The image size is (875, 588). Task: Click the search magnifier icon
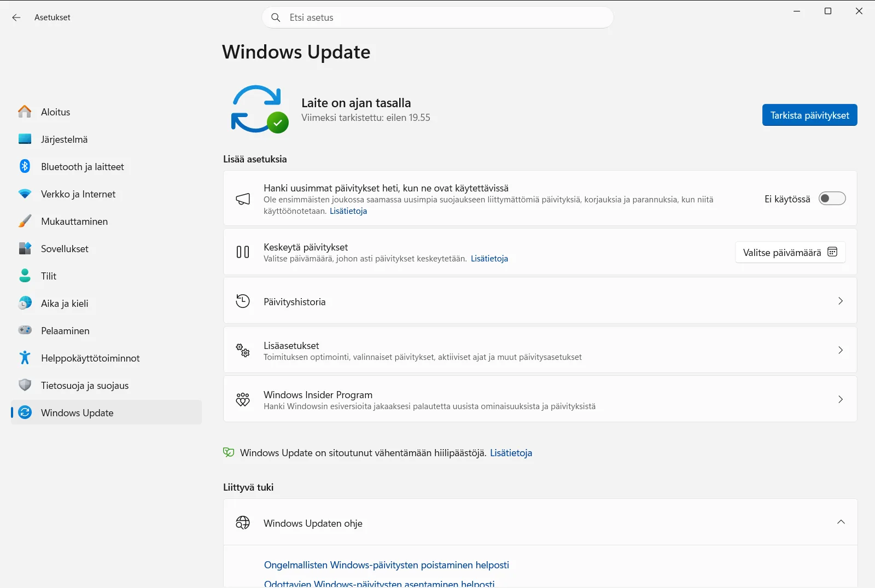pos(276,18)
